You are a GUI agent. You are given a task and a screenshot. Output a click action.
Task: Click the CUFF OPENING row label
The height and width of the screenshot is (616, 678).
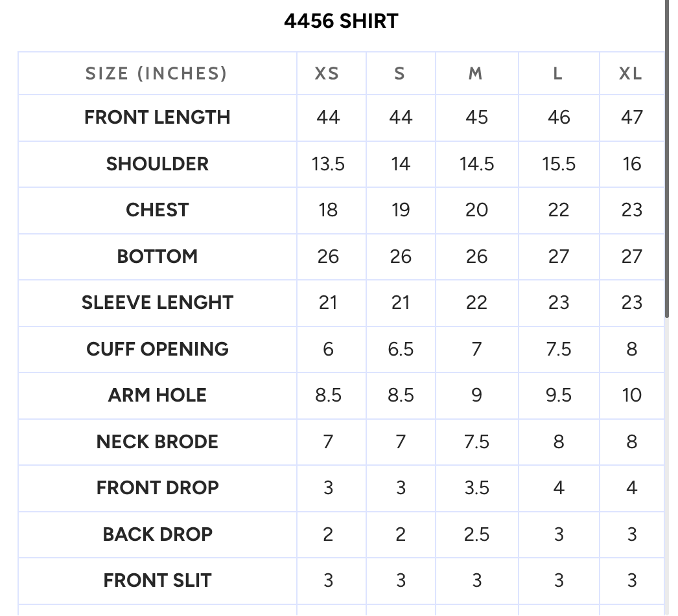tap(157, 349)
